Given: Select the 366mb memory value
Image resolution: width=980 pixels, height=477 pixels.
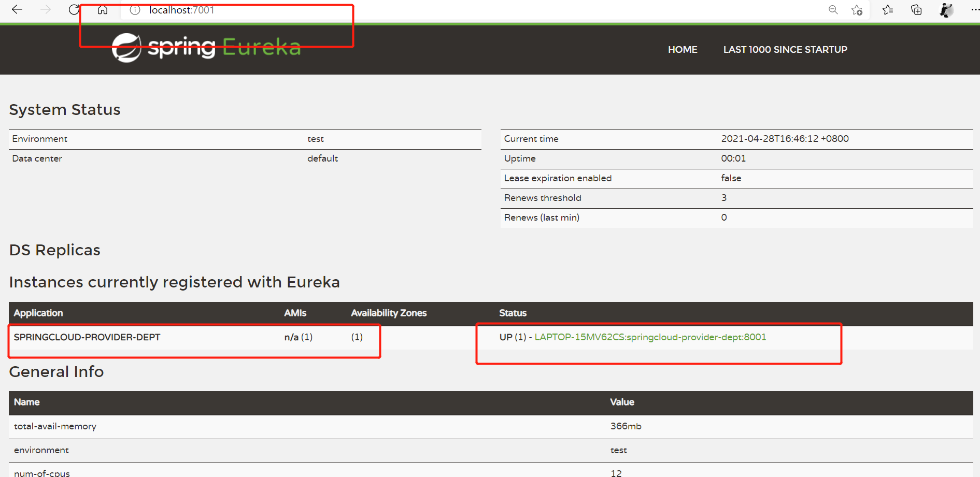Looking at the screenshot, I should point(626,426).
